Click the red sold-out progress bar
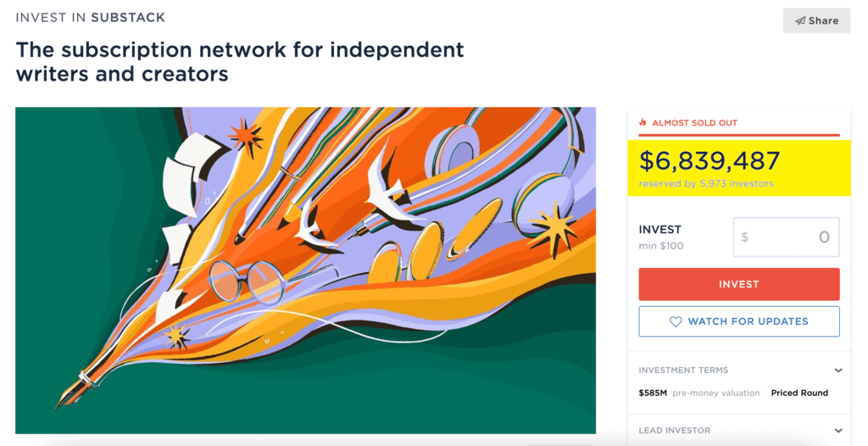The height and width of the screenshot is (446, 868). [x=739, y=135]
